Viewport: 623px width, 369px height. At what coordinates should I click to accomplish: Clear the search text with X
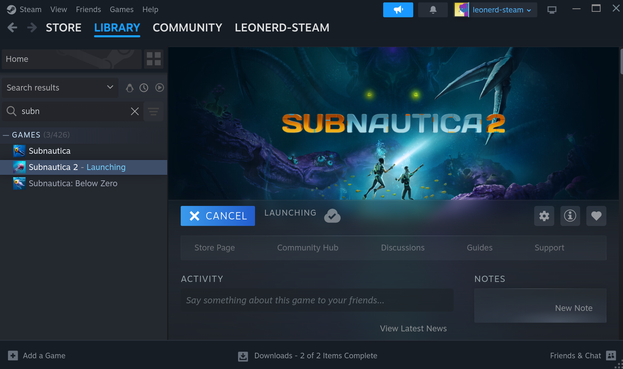pos(135,111)
